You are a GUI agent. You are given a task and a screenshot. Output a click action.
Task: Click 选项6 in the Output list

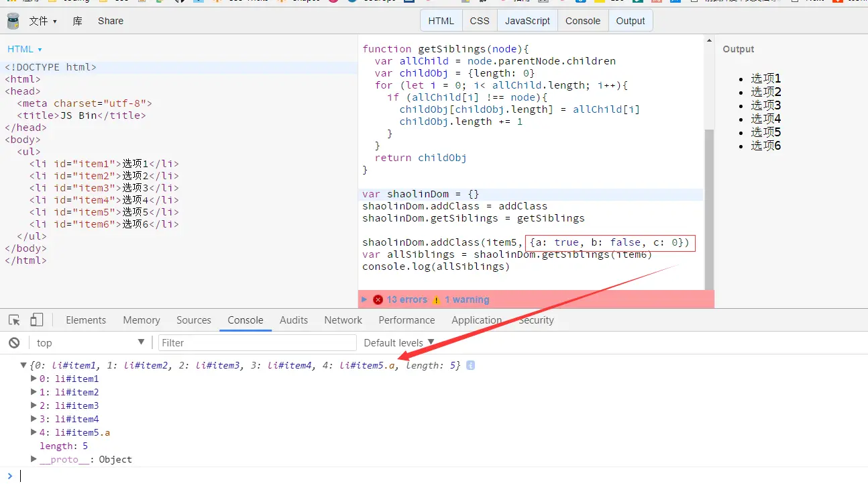coord(766,146)
